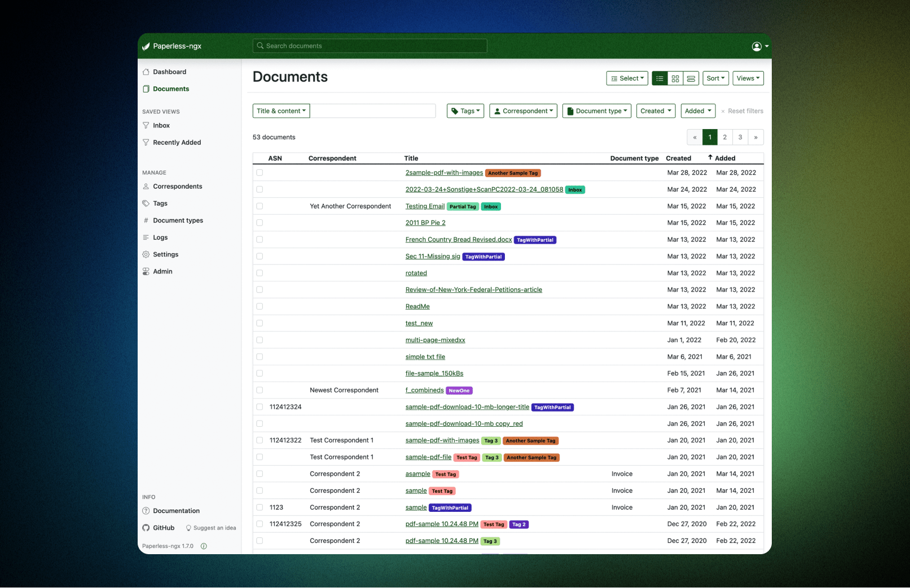910x588 pixels.
Task: Click the Partial Tag green badge
Action: [463, 206]
